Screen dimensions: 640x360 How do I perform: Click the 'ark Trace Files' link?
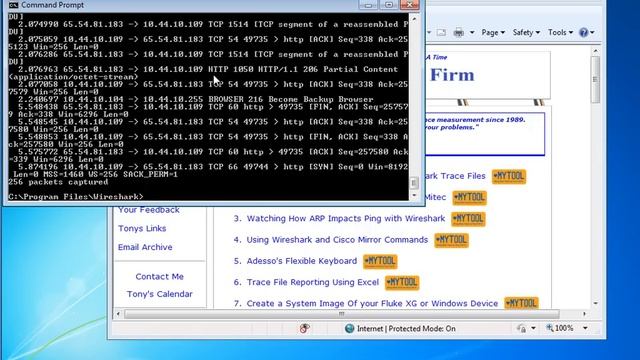click(x=455, y=176)
